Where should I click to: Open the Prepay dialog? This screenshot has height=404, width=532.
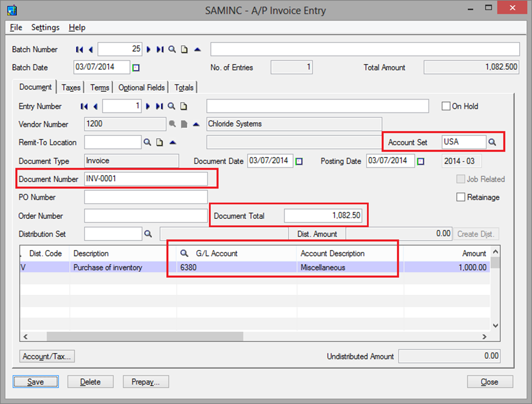click(146, 382)
